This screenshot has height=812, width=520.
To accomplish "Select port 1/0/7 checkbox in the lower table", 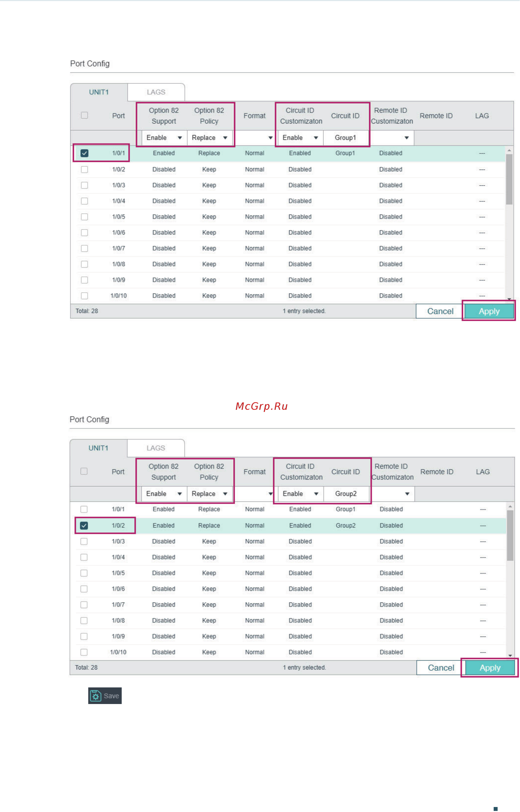I will pyautogui.click(x=84, y=605).
